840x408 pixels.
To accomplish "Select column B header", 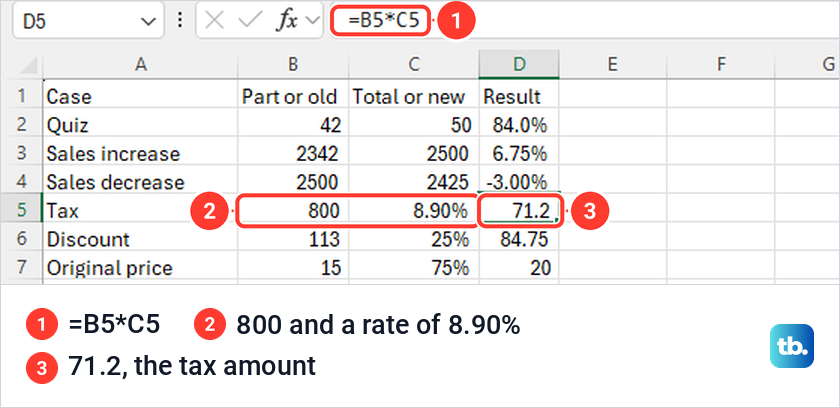I will (293, 65).
